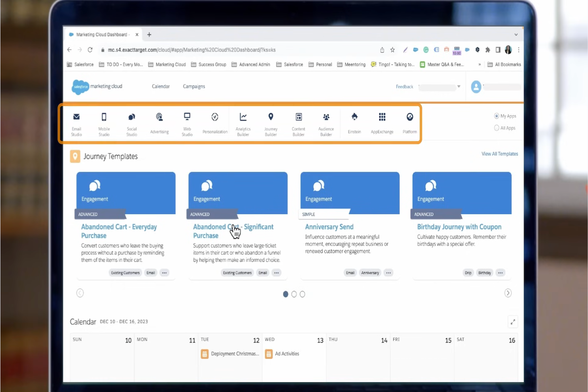Open Anniversary Send template
This screenshot has height=392, width=588.
point(329,227)
